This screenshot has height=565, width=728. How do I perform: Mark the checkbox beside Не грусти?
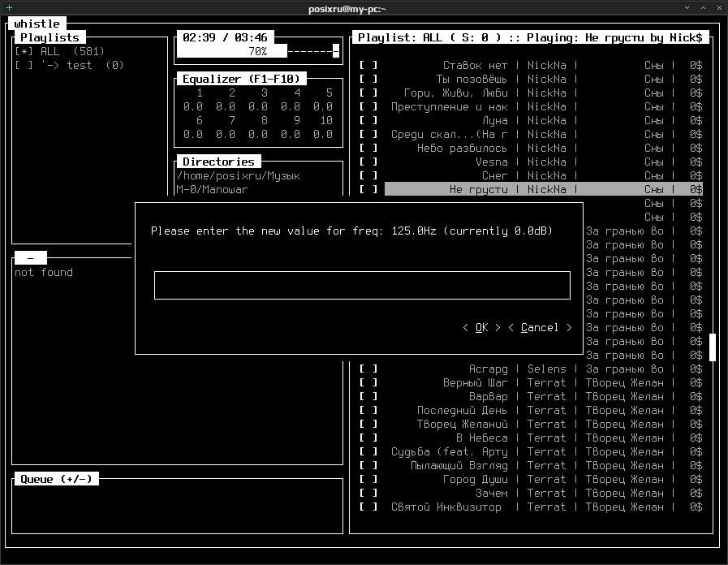(368, 189)
